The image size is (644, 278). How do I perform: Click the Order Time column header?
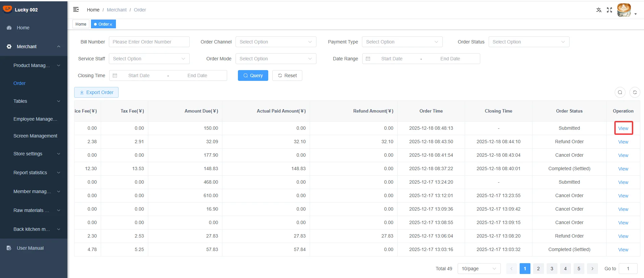point(431,111)
